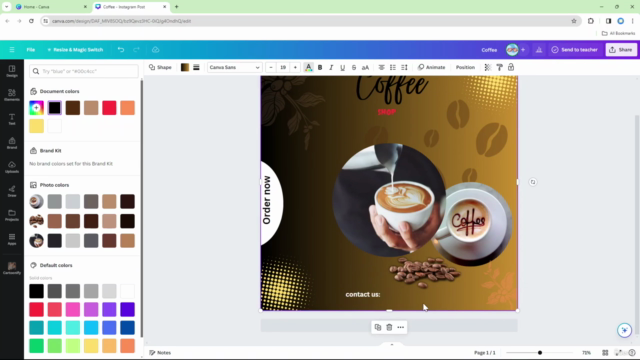Redo the last action
The height and width of the screenshot is (360, 640).
click(136, 50)
